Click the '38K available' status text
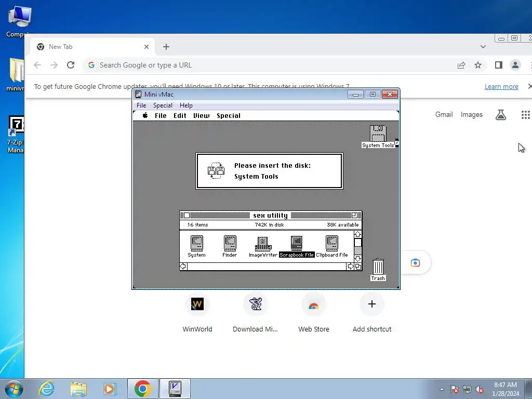This screenshot has height=399, width=532. pos(343,224)
